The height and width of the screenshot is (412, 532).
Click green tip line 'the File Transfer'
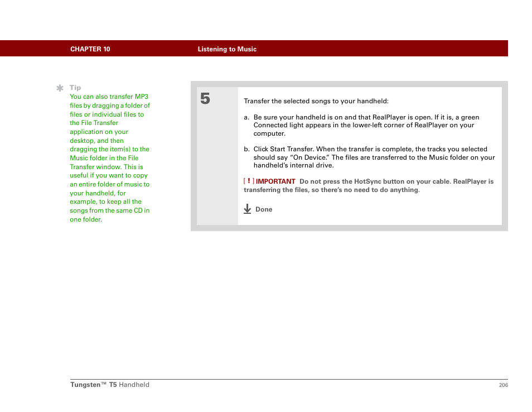[x=94, y=123]
